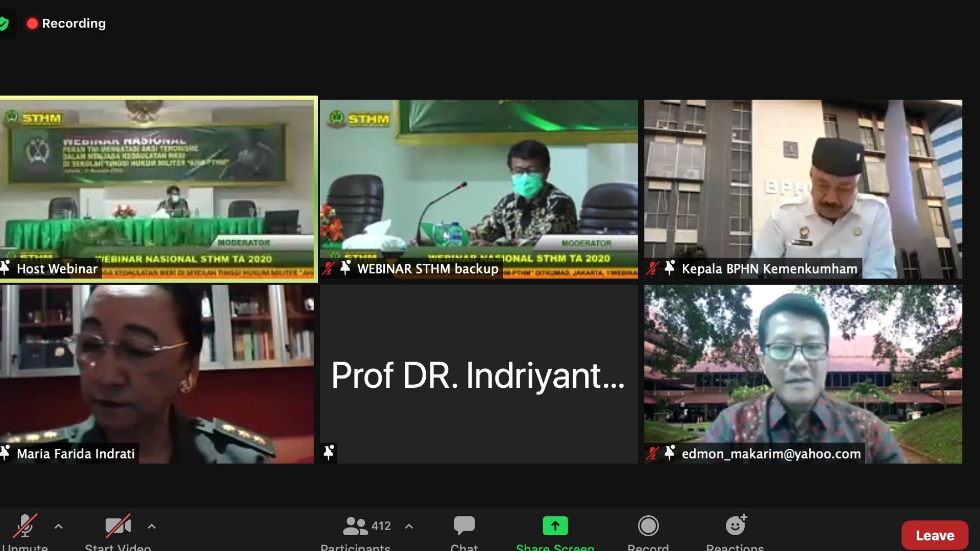980x551 pixels.
Task: Open the Reactions picker
Action: (x=735, y=526)
